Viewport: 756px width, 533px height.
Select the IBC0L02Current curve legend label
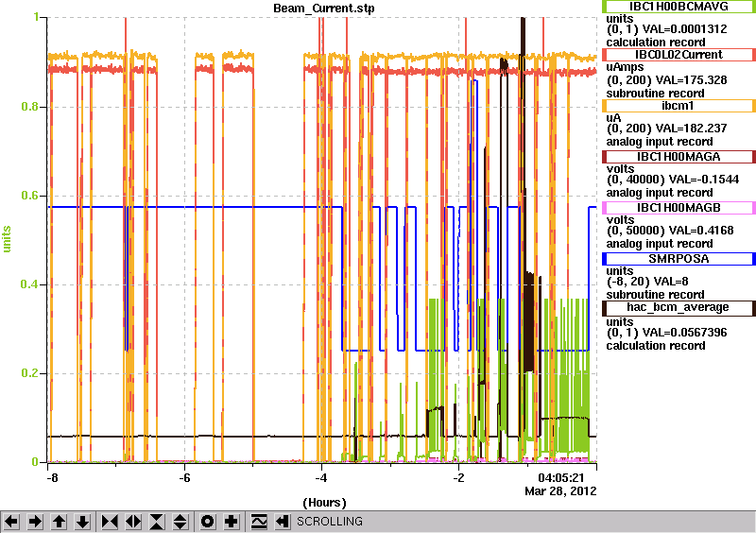(679, 55)
